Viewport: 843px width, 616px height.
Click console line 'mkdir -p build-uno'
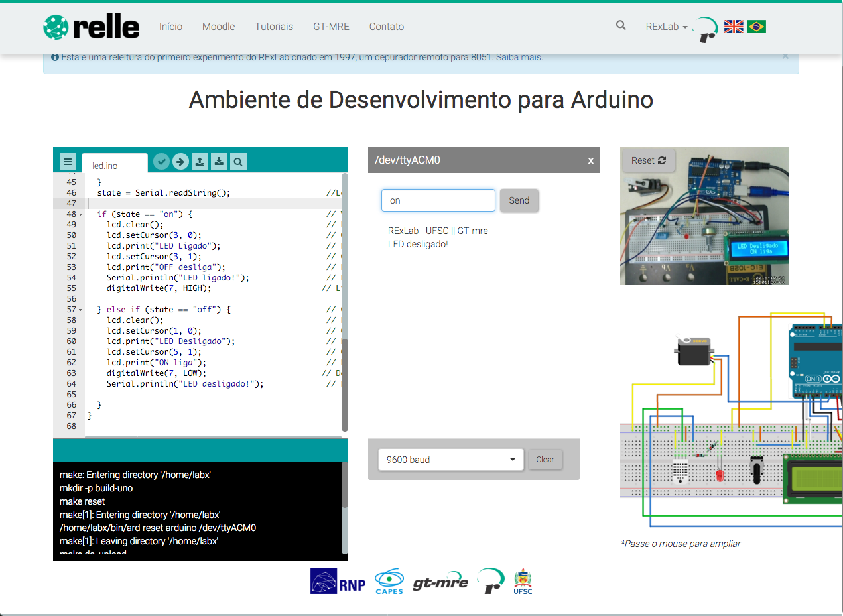(96, 488)
